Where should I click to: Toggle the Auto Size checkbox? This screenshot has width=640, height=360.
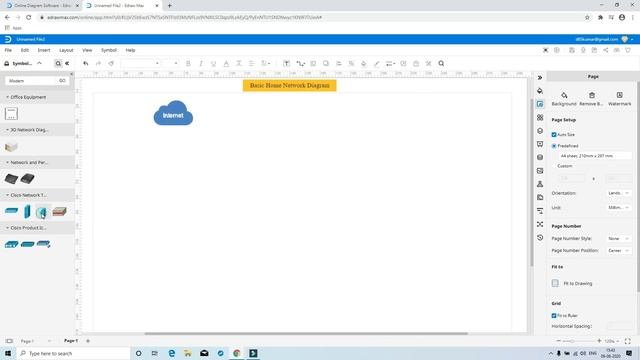tap(554, 135)
